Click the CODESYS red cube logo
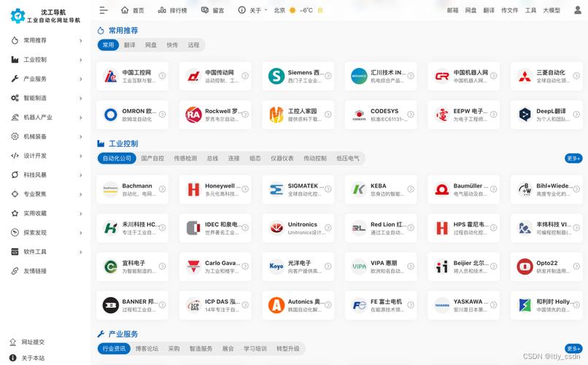 tap(359, 115)
